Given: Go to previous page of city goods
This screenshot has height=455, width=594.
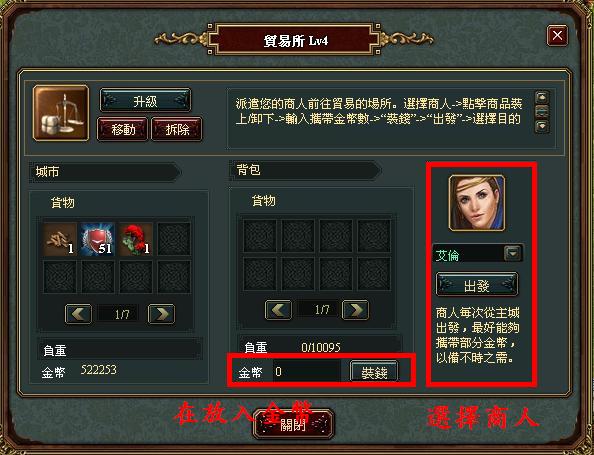Looking at the screenshot, I should [x=78, y=314].
